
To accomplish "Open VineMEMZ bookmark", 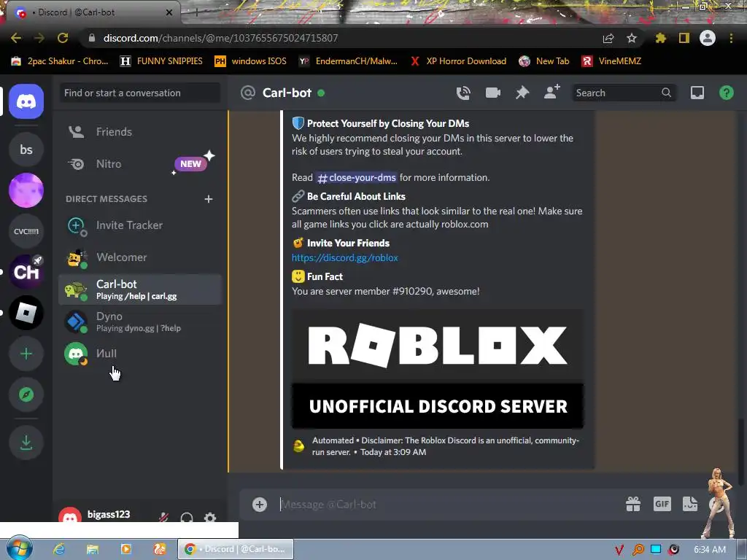I will [612, 61].
